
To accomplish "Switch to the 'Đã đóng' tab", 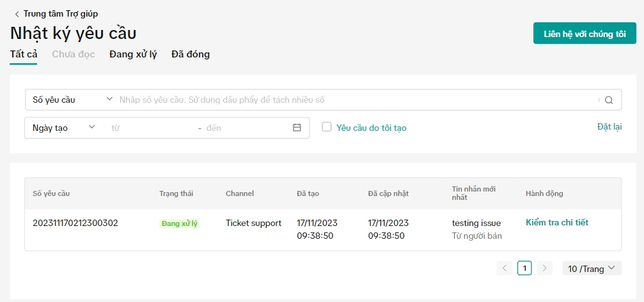I will tap(191, 54).
